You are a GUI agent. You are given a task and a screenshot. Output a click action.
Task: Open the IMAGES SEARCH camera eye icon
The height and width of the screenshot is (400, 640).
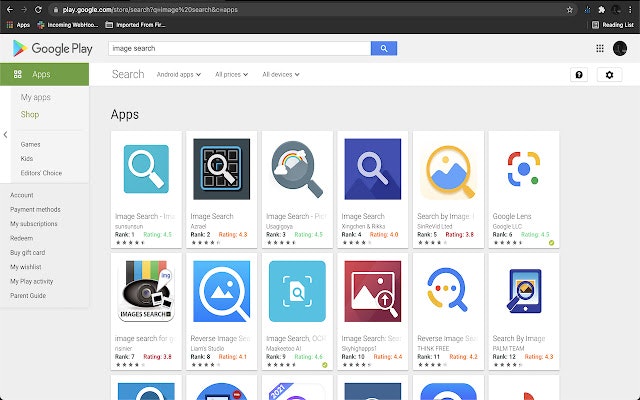146,291
